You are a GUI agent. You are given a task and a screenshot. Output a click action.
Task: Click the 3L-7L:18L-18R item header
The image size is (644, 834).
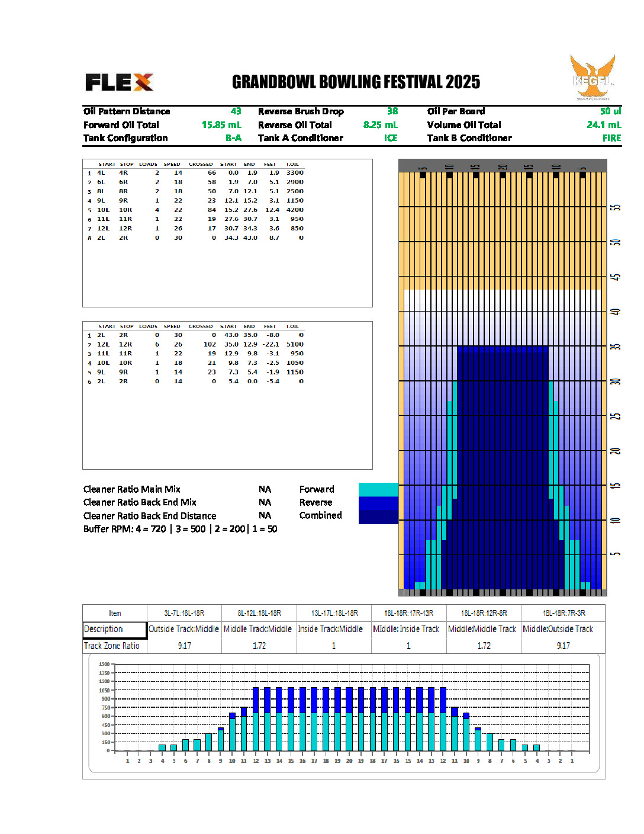183,613
